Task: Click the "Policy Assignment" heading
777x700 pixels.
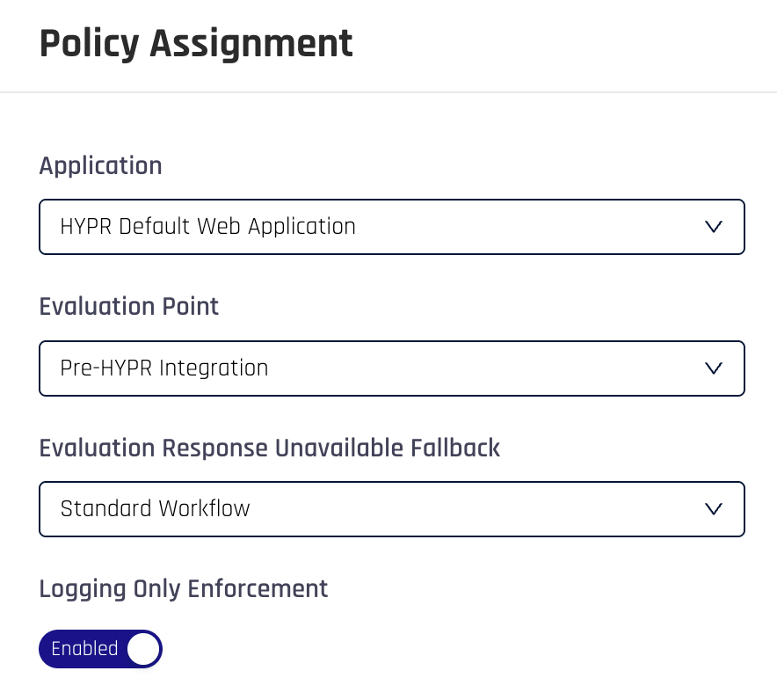Action: [x=196, y=44]
